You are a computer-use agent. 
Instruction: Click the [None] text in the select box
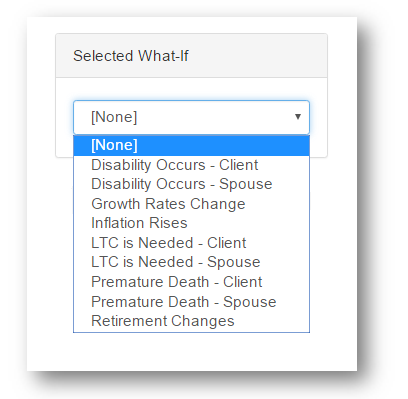click(114, 117)
